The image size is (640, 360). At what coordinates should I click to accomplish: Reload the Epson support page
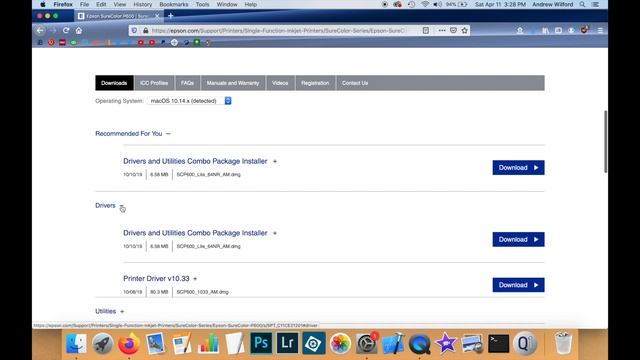tap(66, 30)
